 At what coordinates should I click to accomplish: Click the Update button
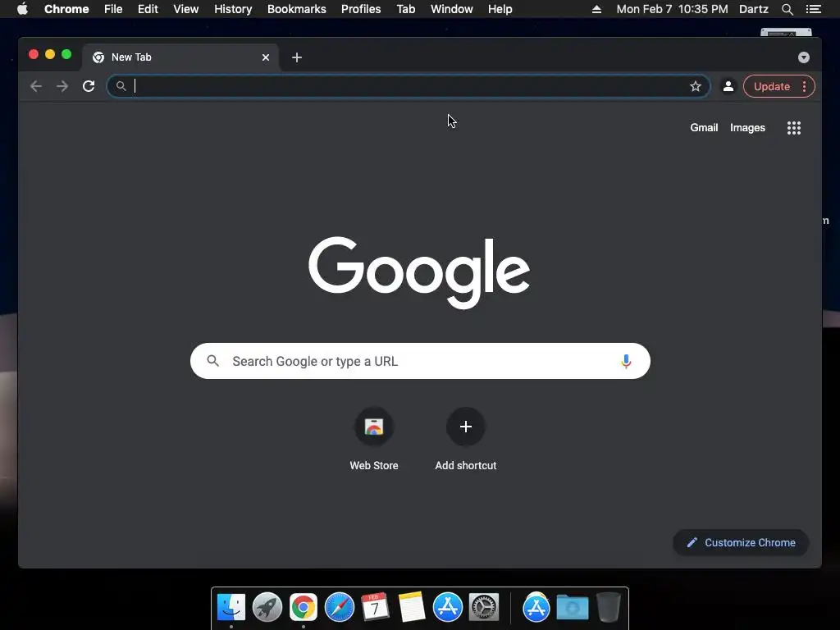click(x=771, y=86)
